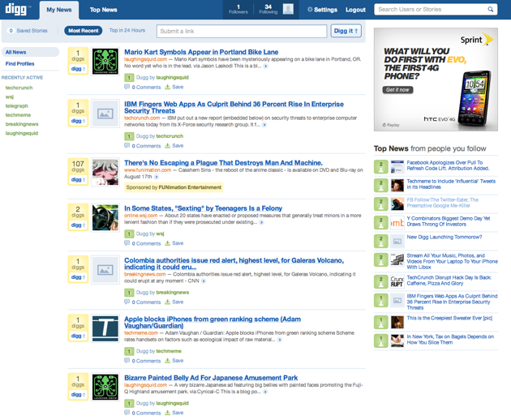
Task: Open laughingsquid thumbnail for Mario Kart story
Action: 105,62
